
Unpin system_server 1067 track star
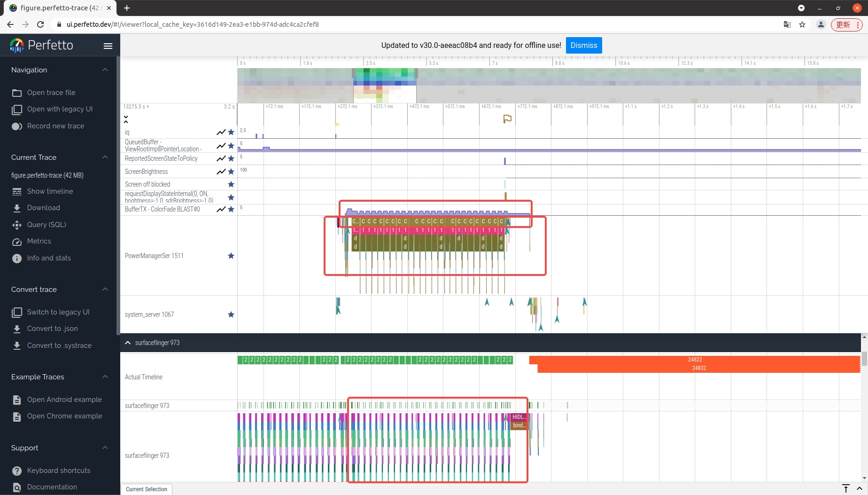[x=231, y=314]
